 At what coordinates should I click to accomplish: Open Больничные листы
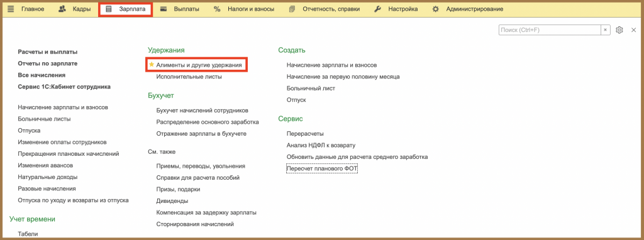pyautogui.click(x=45, y=119)
